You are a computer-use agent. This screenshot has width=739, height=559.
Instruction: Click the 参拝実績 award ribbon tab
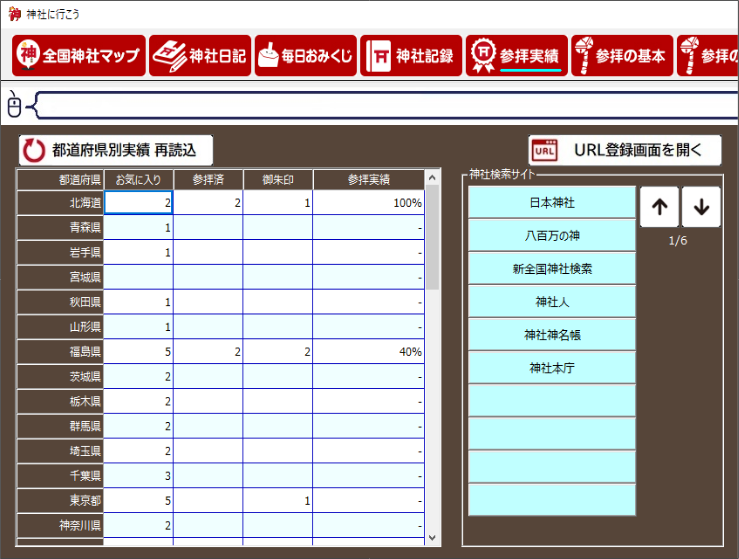[x=516, y=56]
